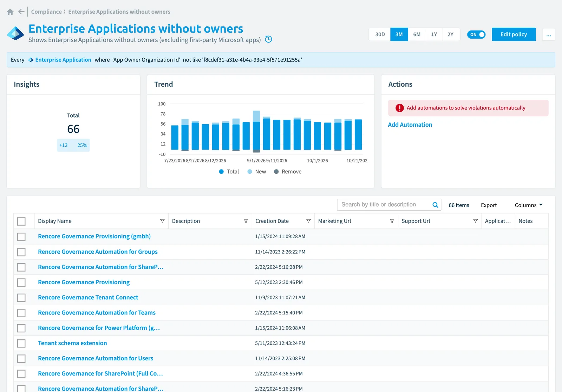
Task: Click the Enterprise Application policy logo
Action: 15,34
